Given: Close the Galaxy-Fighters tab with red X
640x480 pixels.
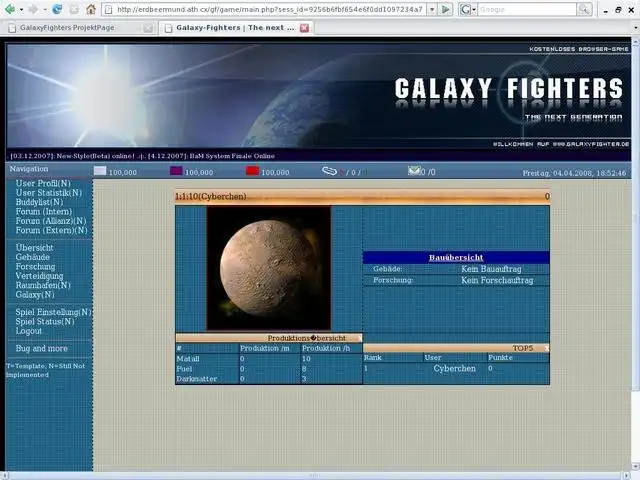Looking at the screenshot, I should click(x=304, y=28).
